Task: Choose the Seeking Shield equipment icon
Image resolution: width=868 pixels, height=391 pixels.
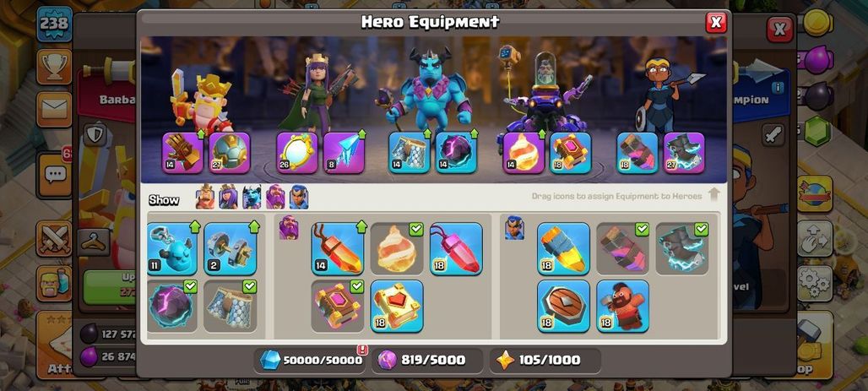Action: tap(563, 306)
